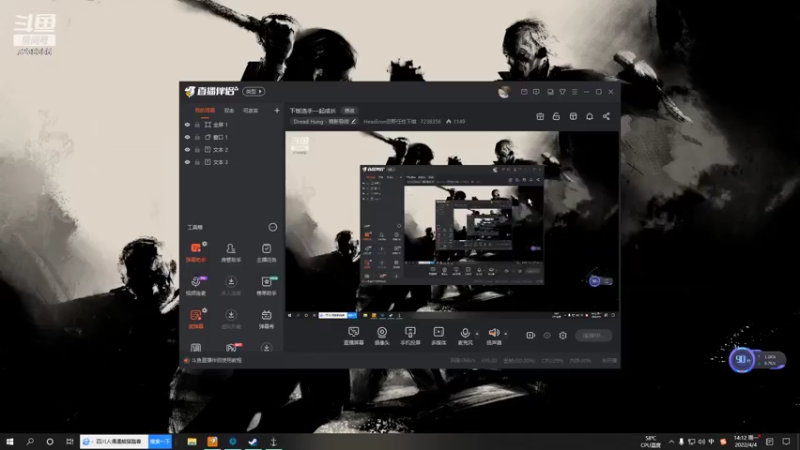This screenshot has width=800, height=450.
Task: Open the 弹幕秀 TV-icon tool
Action: (266, 319)
